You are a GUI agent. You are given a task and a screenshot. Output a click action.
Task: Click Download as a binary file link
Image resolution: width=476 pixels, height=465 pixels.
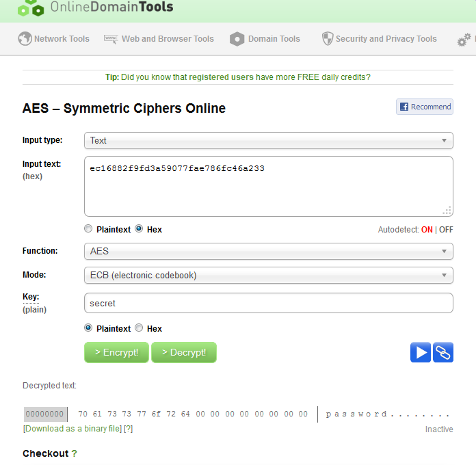coord(72,429)
